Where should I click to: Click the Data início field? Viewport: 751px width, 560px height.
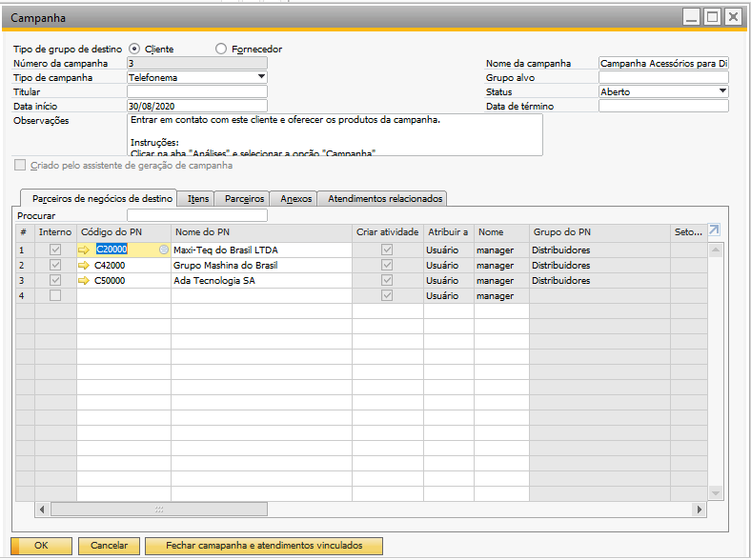197,106
